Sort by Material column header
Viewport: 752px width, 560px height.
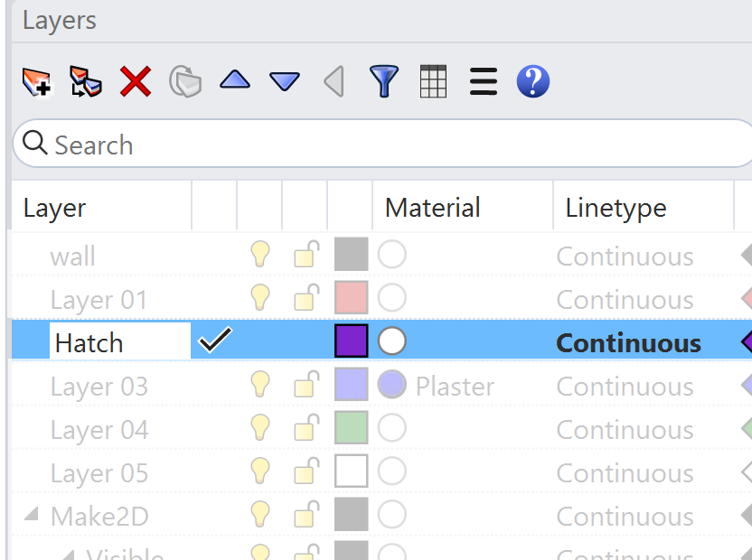click(x=432, y=208)
